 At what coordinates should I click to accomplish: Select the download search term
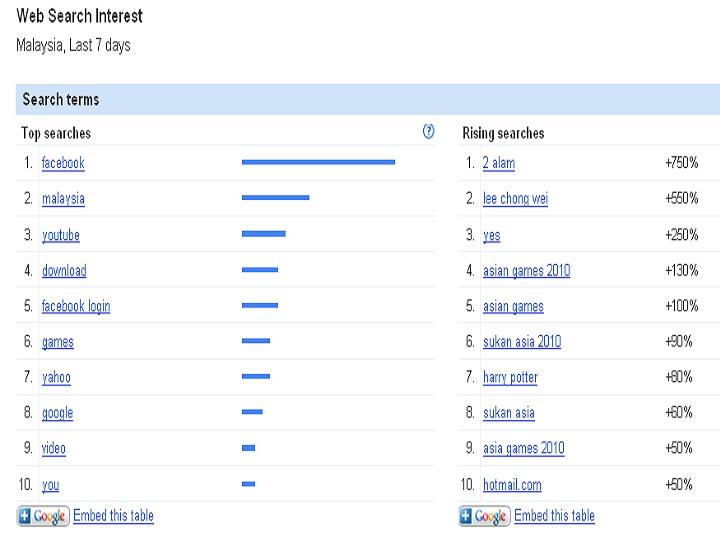coord(64,270)
